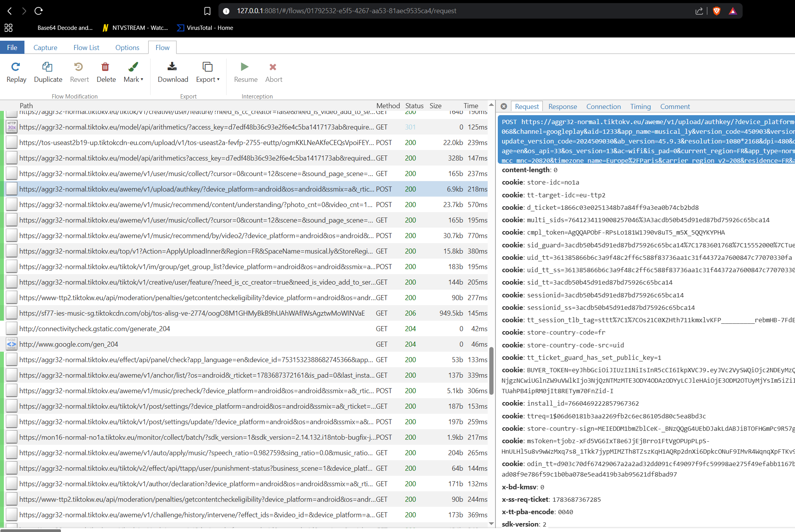Click the red Abort icon
Image resolution: width=795 pixels, height=532 pixels.
coord(273,67)
